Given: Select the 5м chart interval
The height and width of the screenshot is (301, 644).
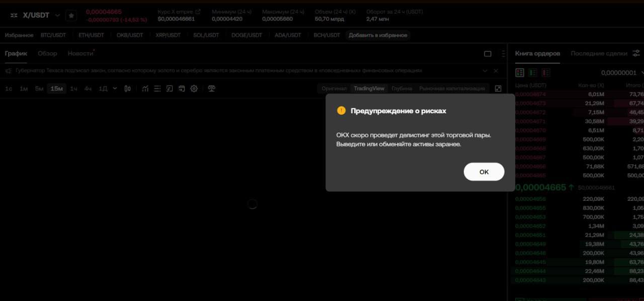Looking at the screenshot, I should (x=39, y=89).
